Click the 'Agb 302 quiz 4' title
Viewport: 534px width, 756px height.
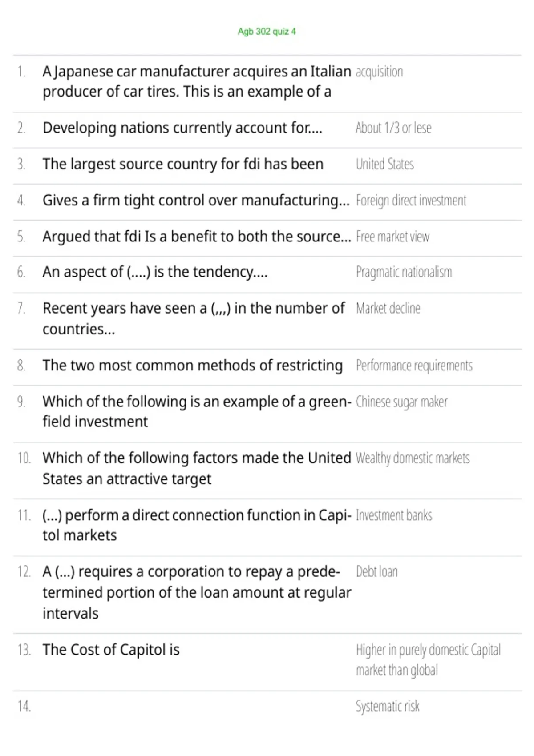[x=267, y=32]
